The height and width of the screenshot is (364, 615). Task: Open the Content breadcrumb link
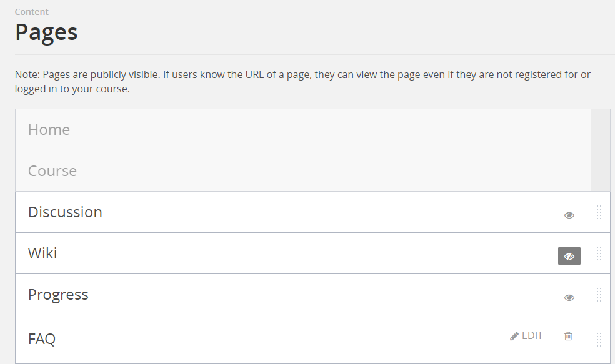pos(31,11)
